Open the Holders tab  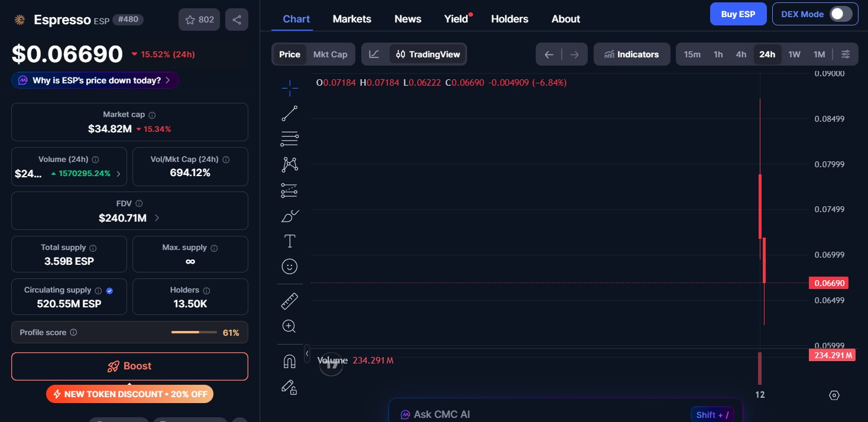[509, 19]
